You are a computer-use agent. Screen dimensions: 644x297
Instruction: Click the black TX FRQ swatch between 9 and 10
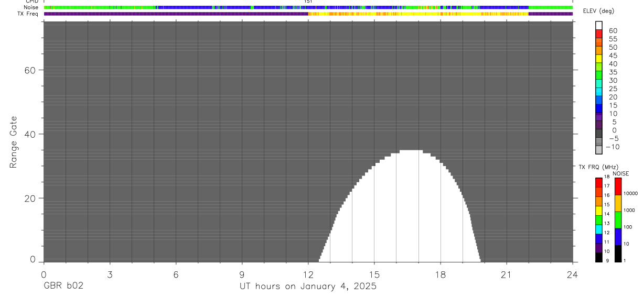598,257
